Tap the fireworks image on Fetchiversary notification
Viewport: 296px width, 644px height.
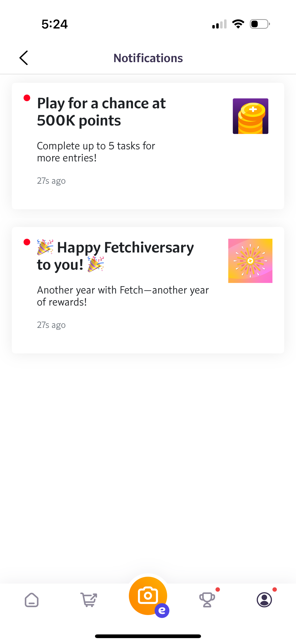[x=250, y=261]
